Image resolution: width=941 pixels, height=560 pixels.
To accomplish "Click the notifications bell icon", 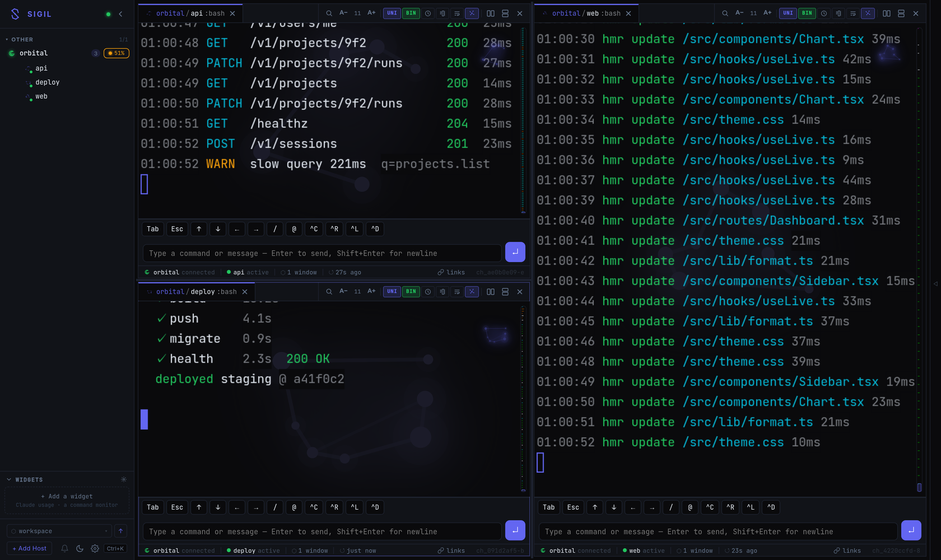I will coord(64,549).
